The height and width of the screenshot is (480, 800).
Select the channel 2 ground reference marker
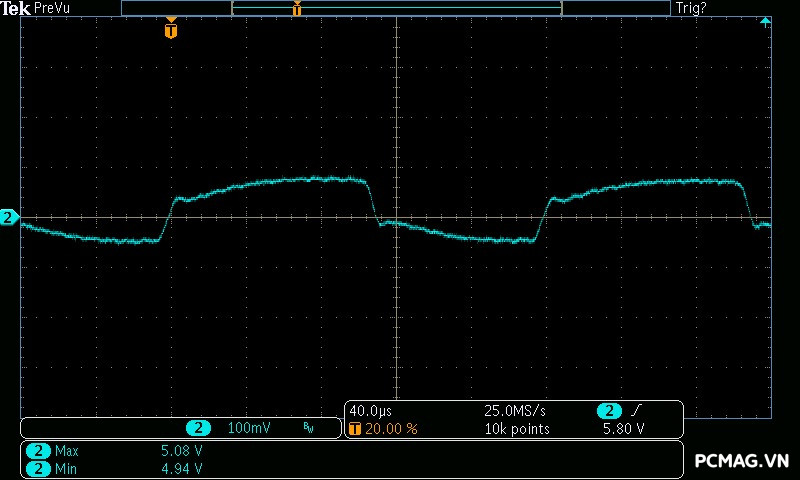9,217
